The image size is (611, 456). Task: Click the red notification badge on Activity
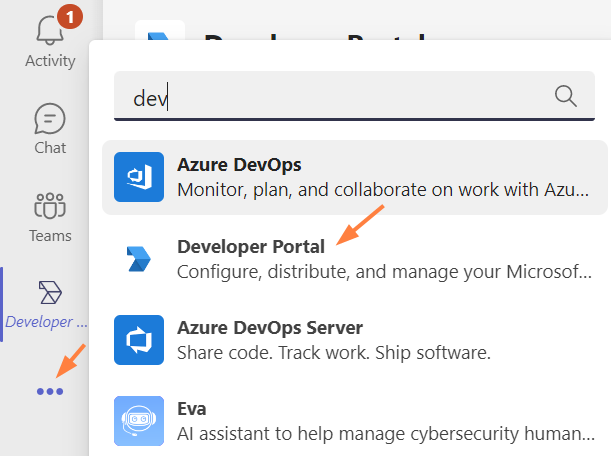tap(69, 17)
